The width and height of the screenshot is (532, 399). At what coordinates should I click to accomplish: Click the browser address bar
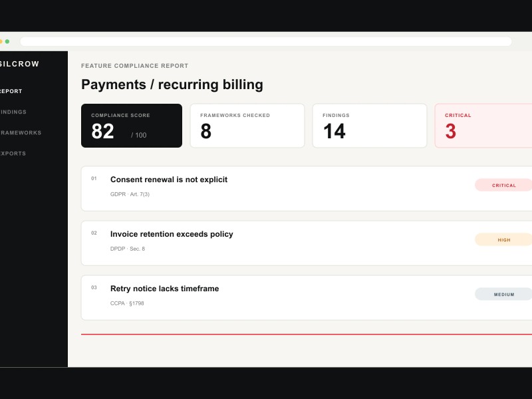[x=265, y=41]
